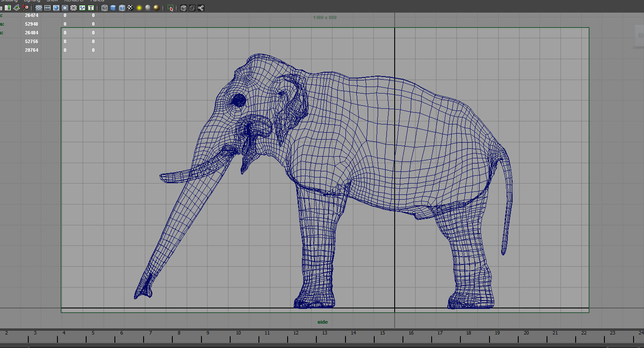The height and width of the screenshot is (348, 644).
Task: Toggle the safe title overlay (T icon)
Action: point(91,8)
